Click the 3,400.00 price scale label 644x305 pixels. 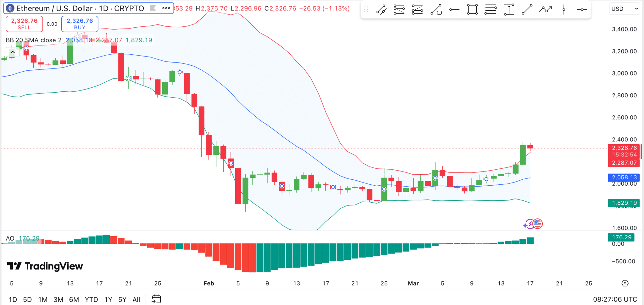point(624,29)
